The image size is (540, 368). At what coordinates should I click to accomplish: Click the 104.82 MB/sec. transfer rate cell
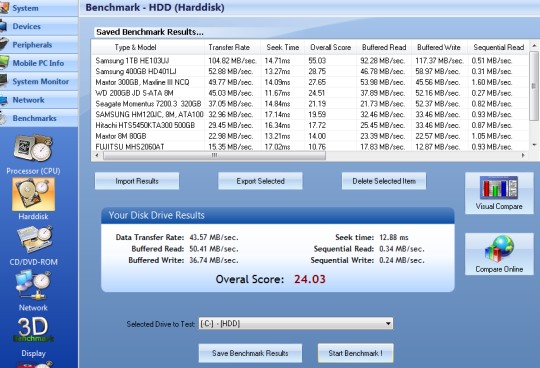point(232,61)
